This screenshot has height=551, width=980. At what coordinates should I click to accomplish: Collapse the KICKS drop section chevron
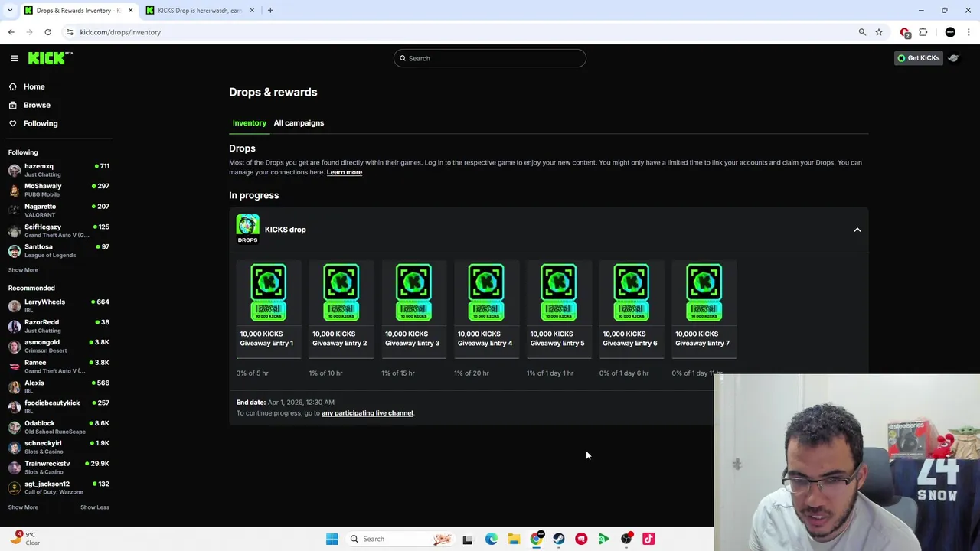857,230
